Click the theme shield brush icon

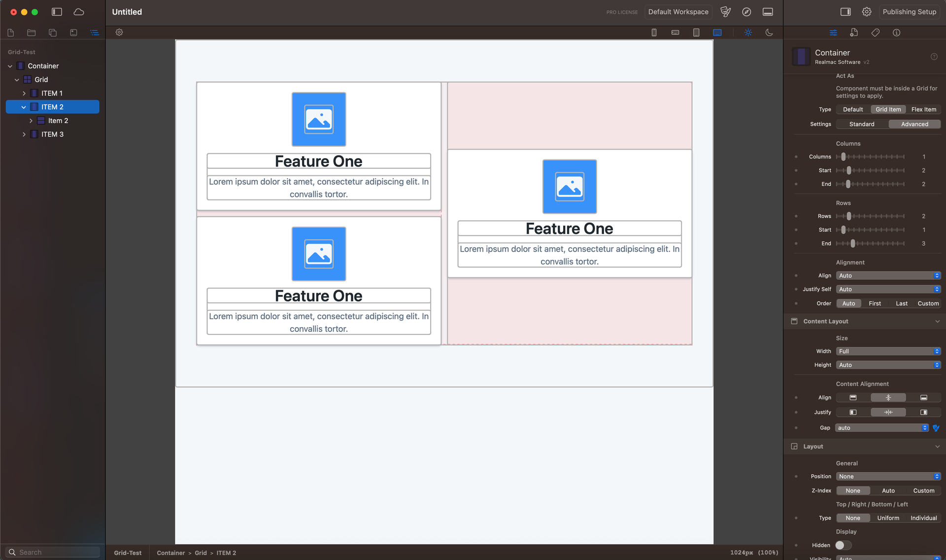pos(726,12)
